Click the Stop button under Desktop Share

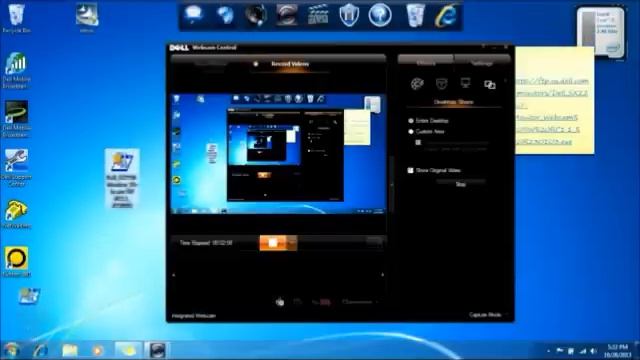tap(460, 184)
